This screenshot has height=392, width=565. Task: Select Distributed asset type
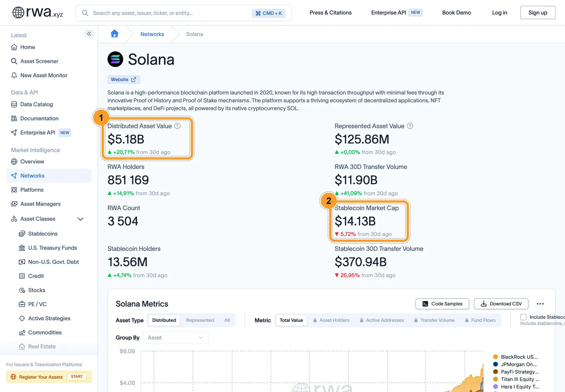(164, 320)
